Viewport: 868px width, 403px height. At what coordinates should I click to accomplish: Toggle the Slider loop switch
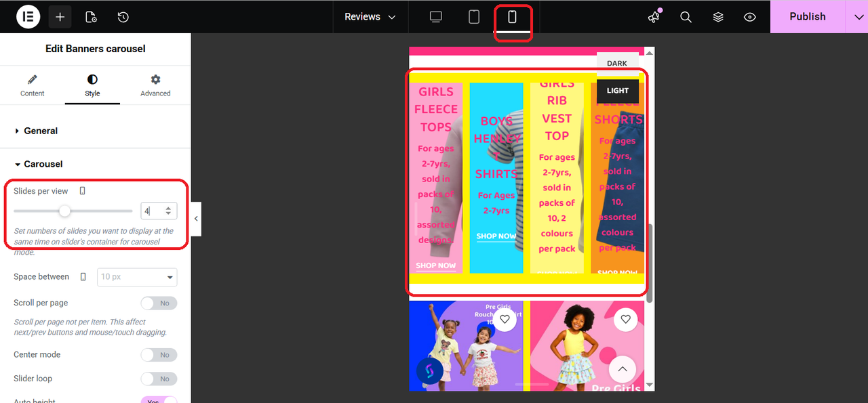pos(159,379)
